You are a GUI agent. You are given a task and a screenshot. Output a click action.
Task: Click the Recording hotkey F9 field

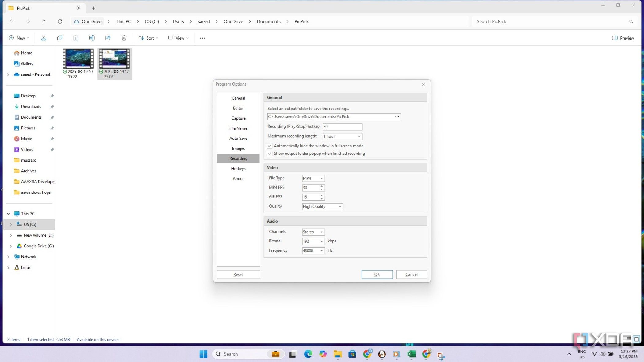[x=342, y=127]
